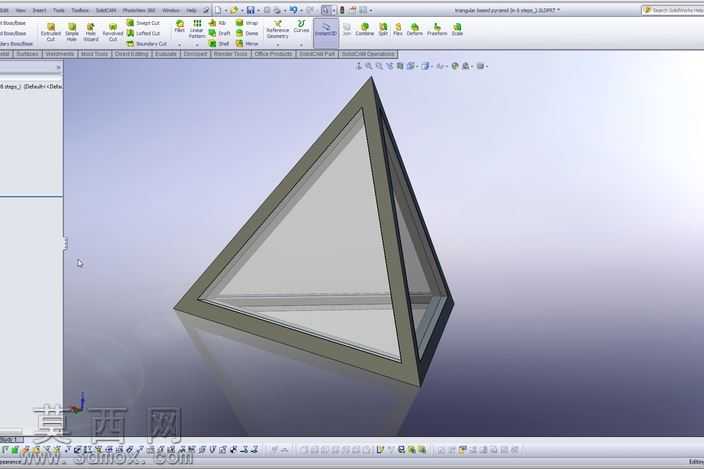
Task: Apply the Rib feature
Action: tap(217, 23)
